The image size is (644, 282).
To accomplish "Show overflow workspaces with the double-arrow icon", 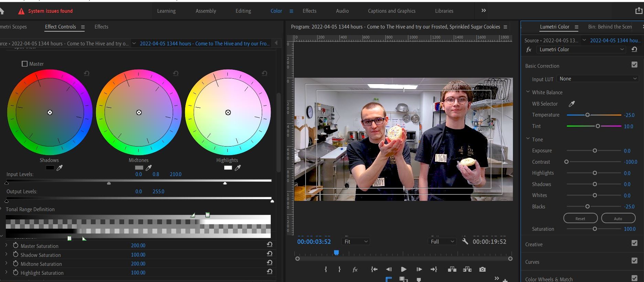I will coord(484,11).
